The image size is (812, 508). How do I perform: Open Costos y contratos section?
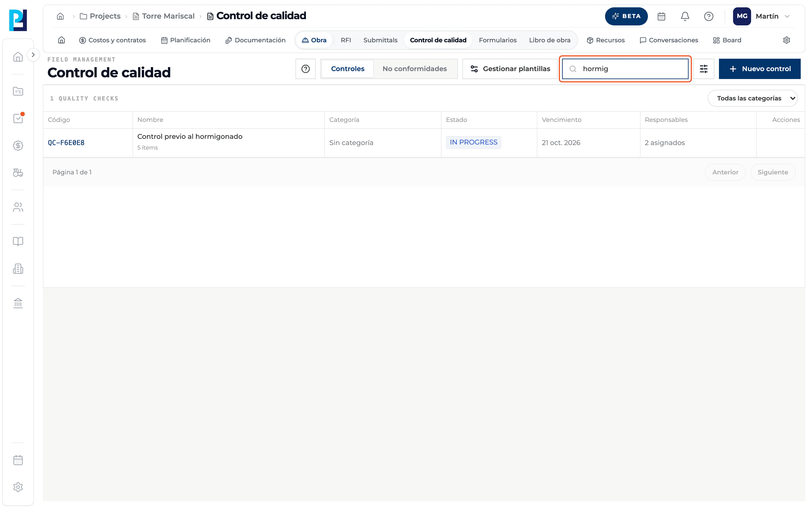[x=112, y=40]
